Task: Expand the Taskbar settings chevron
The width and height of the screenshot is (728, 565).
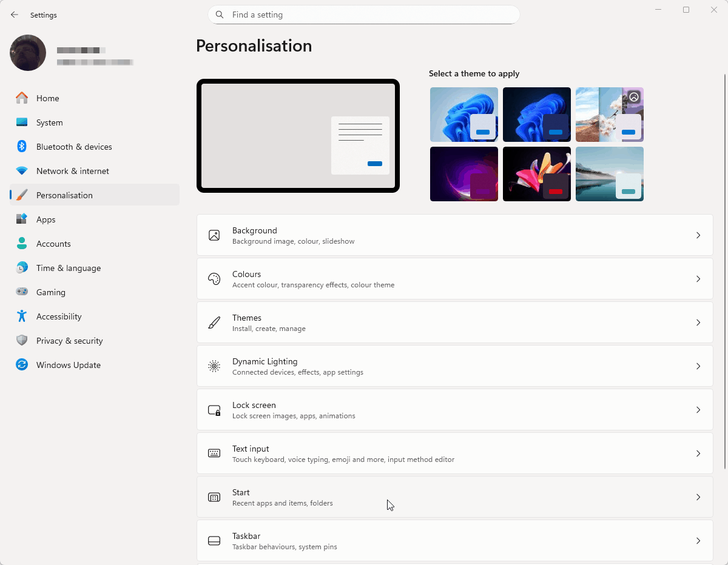Action: tap(698, 541)
